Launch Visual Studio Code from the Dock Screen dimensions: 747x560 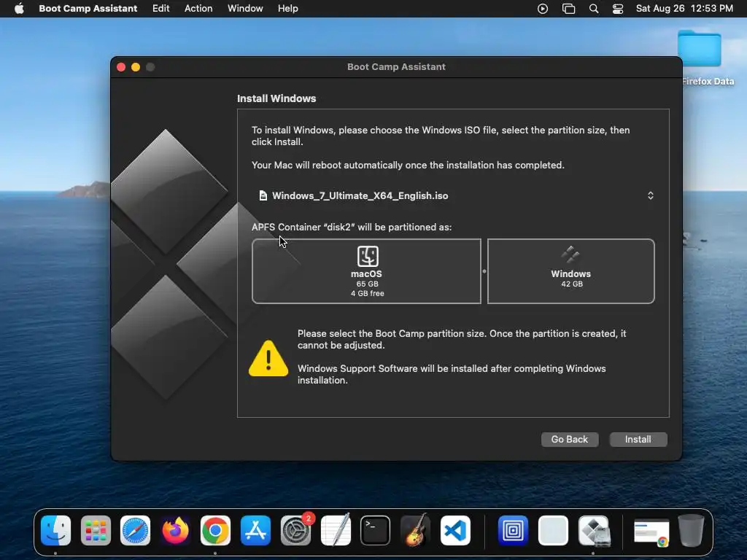pyautogui.click(x=455, y=531)
